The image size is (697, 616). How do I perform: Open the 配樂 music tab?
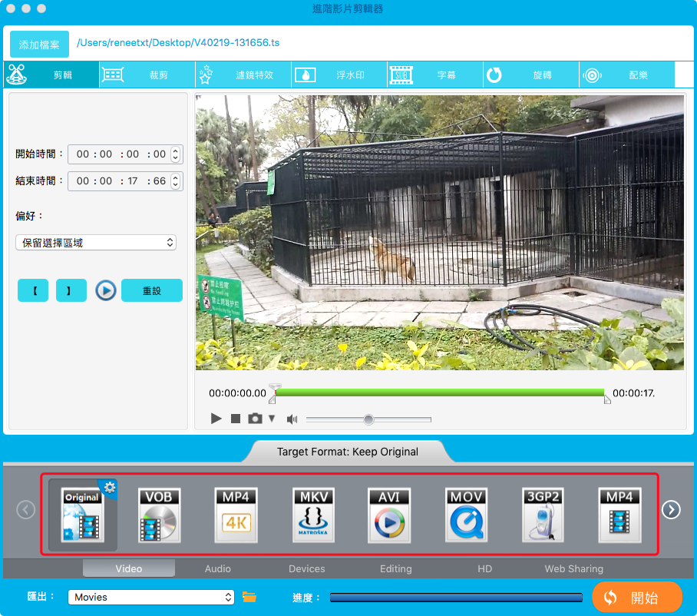627,75
